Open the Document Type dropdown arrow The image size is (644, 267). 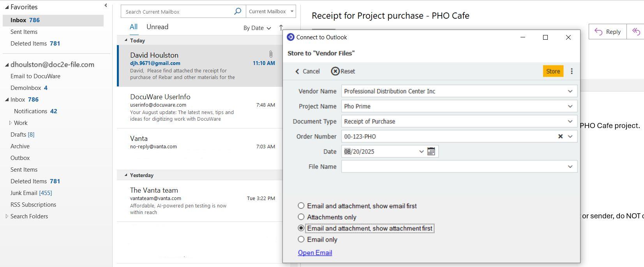pyautogui.click(x=570, y=121)
